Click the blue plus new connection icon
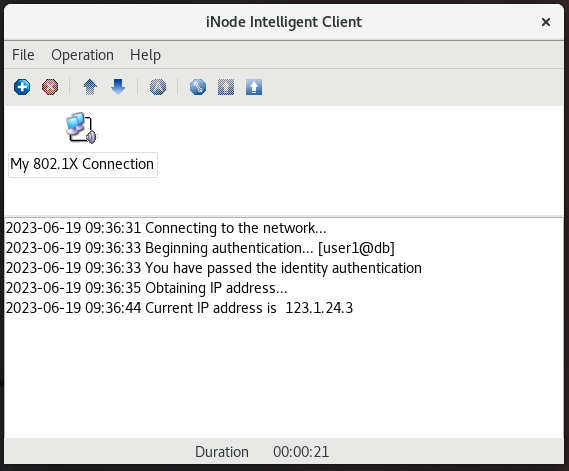The image size is (569, 471). [22, 87]
